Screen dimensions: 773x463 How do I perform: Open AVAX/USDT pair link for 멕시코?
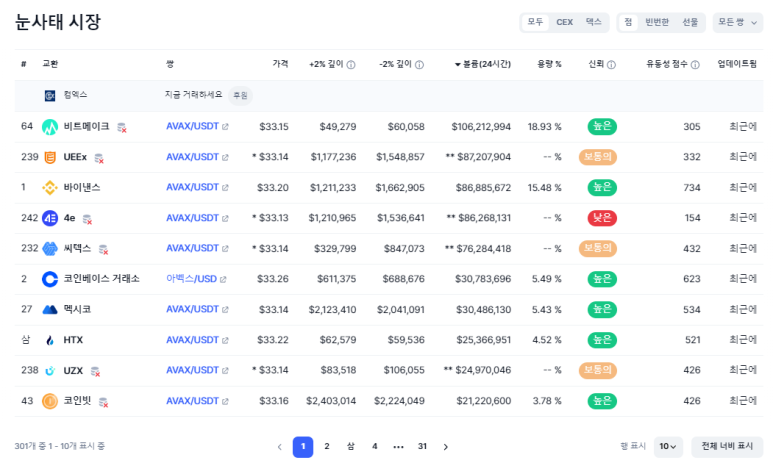tap(192, 309)
